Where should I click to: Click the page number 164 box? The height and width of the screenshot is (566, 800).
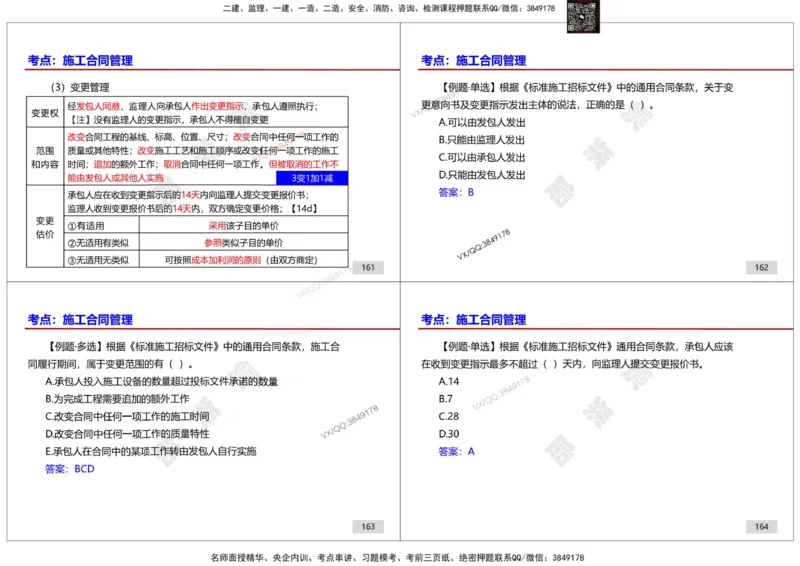coord(761,527)
